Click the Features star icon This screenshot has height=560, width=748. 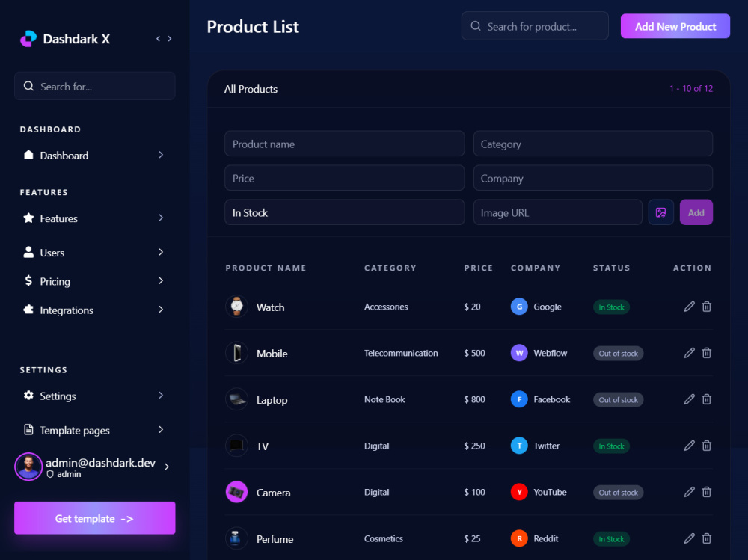[28, 218]
